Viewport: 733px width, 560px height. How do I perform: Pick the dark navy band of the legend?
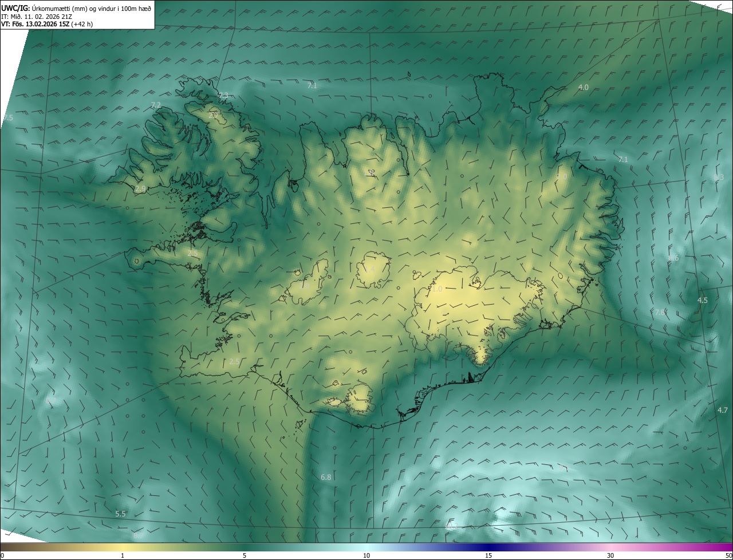(x=488, y=547)
